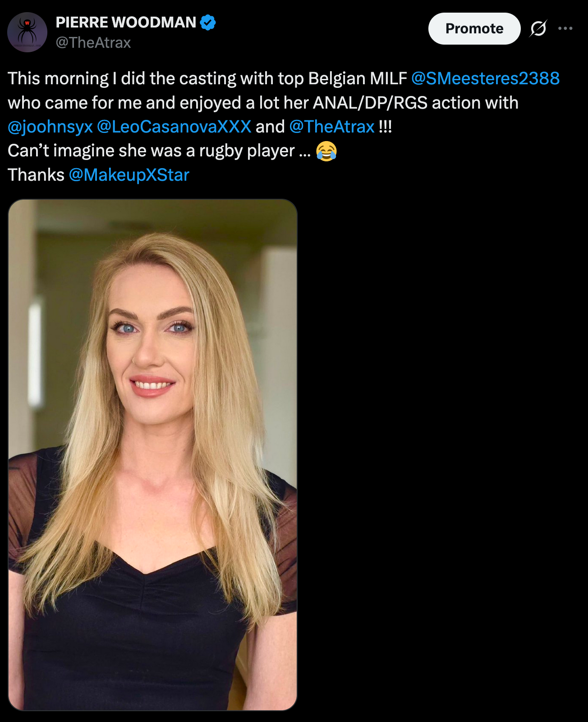This screenshot has width=588, height=722.
Task: Click the blue verified badge
Action: click(208, 22)
